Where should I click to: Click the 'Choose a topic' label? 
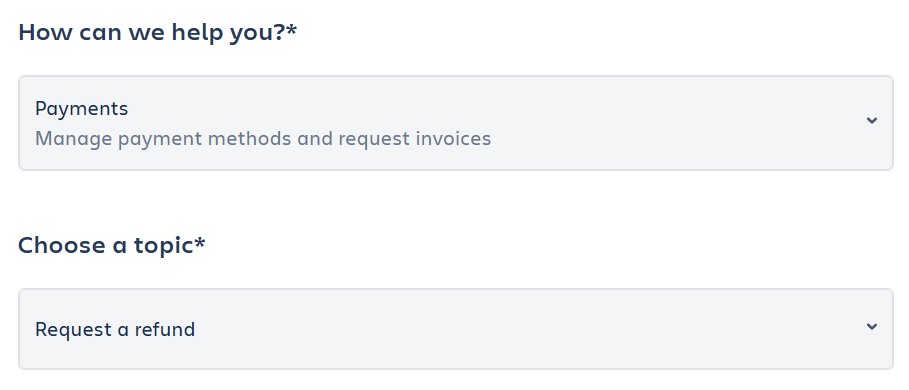[111, 245]
